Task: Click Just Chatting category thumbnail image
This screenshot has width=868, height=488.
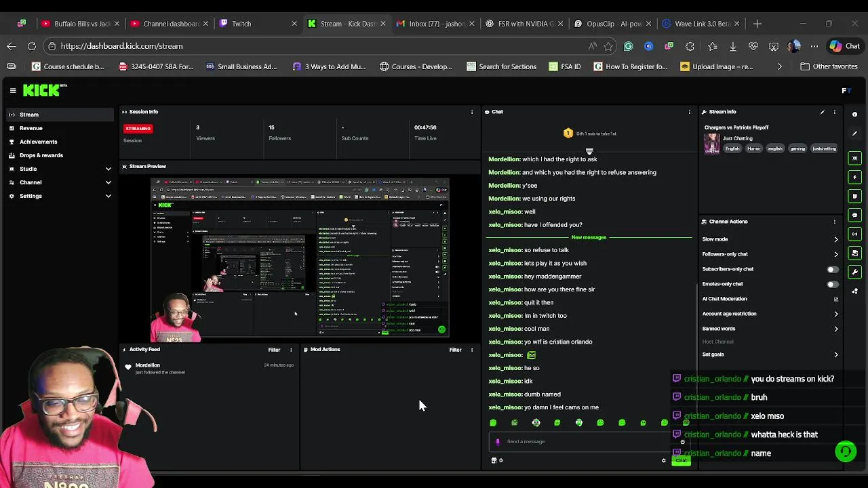Action: [711, 144]
